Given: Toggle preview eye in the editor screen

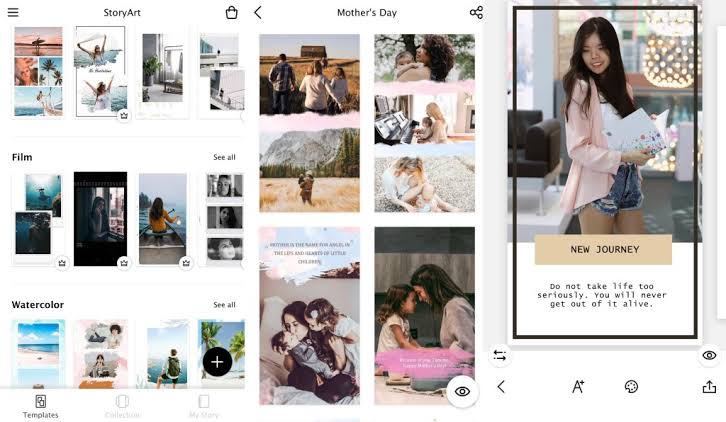Looking at the screenshot, I should pyautogui.click(x=709, y=355).
